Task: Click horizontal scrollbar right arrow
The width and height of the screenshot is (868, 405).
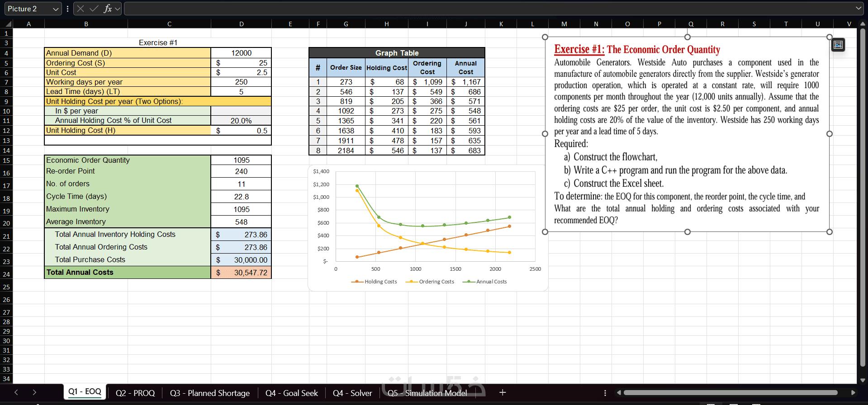Action: (x=853, y=393)
